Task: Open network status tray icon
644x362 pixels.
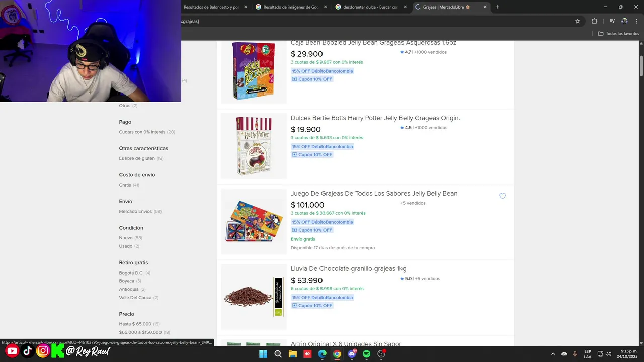Action: [600, 354]
